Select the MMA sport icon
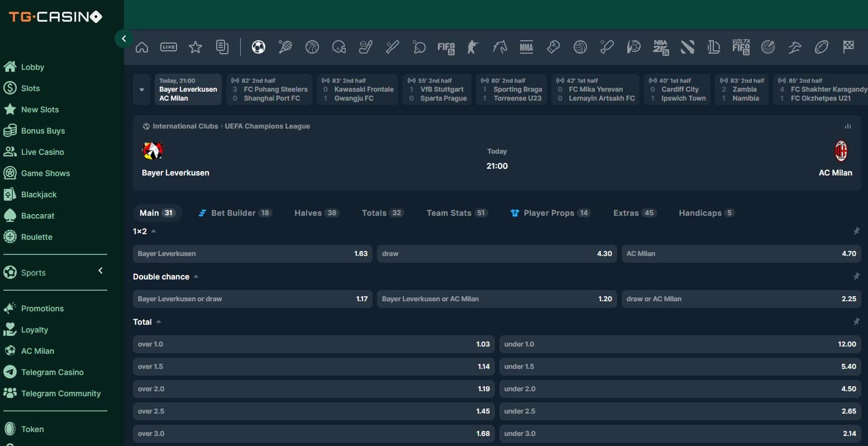This screenshot has width=868, height=446. pos(526,48)
